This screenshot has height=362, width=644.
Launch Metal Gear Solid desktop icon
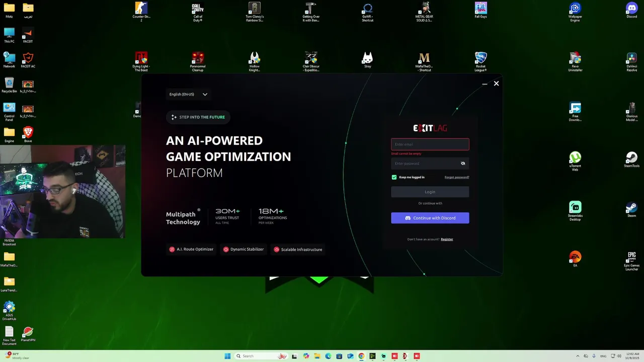pyautogui.click(x=424, y=12)
